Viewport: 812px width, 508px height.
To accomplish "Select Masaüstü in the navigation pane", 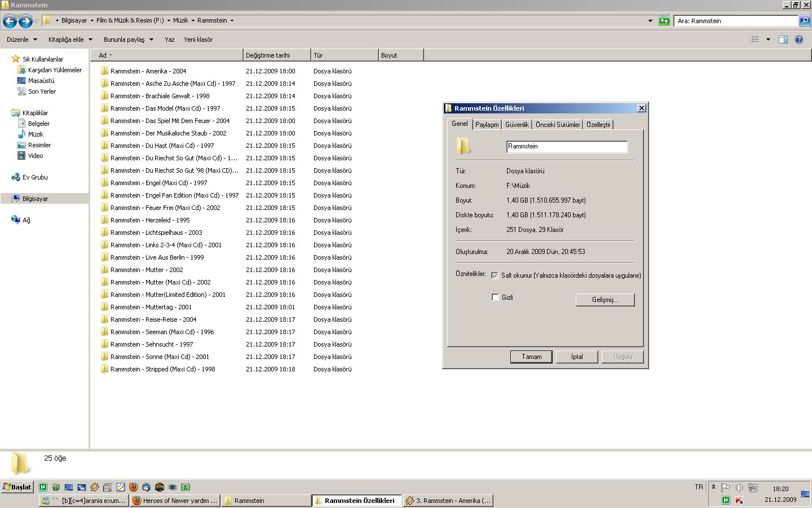I will (41, 81).
